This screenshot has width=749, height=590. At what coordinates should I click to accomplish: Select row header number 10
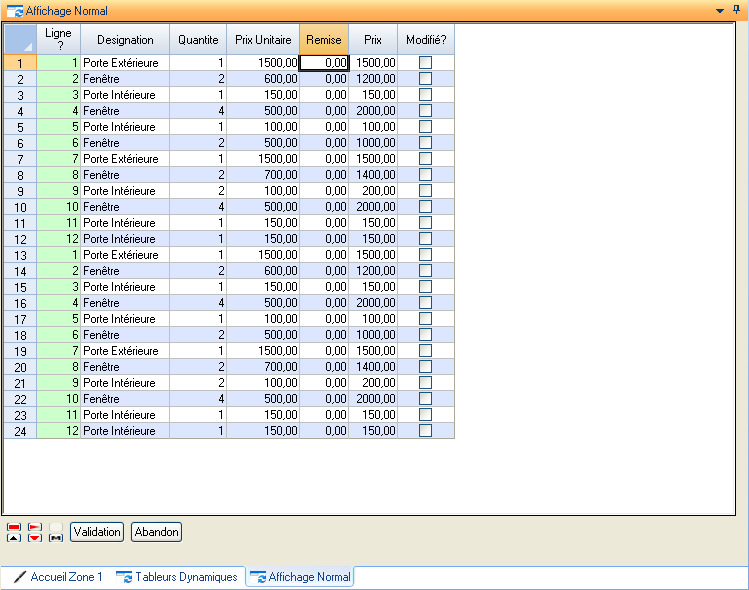point(19,207)
